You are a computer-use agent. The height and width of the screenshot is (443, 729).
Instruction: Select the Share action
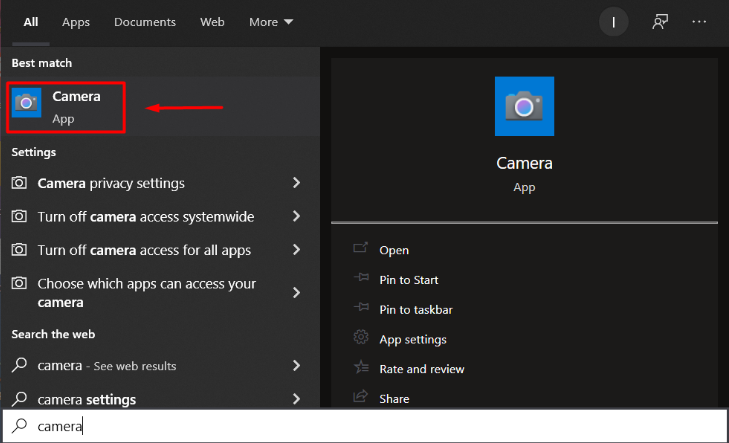tap(394, 398)
